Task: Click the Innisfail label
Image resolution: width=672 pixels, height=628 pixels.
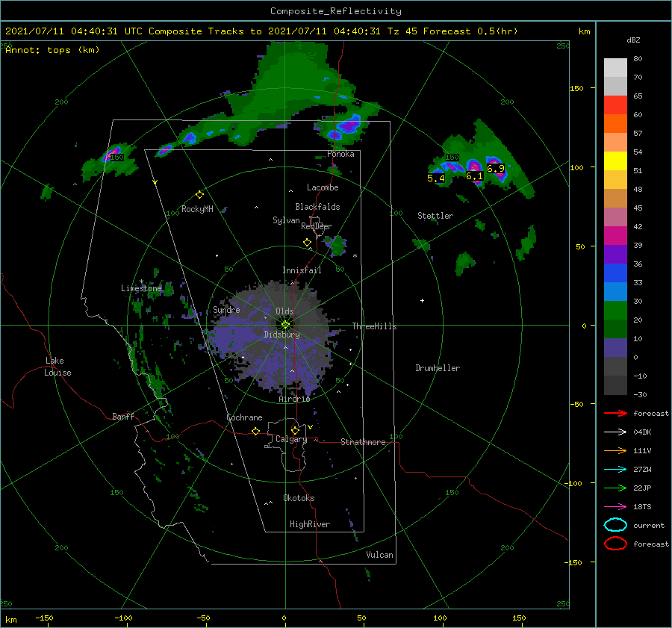Action: click(302, 270)
